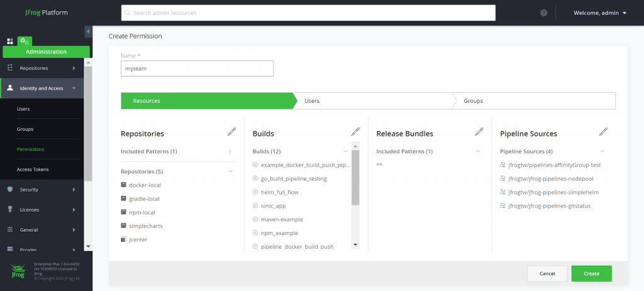Screen dimensions: 644x291
Task: Click the pencil edit icon for Repositories
Action: click(x=231, y=132)
